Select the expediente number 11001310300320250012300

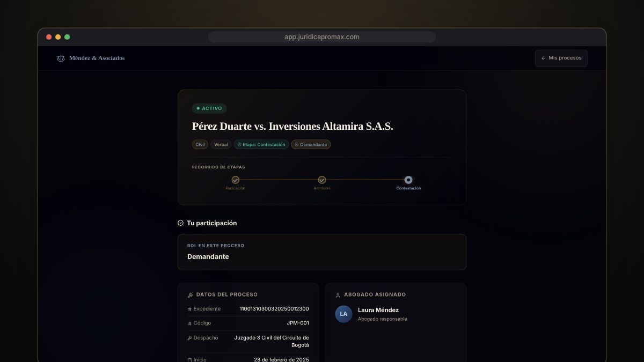274,309
